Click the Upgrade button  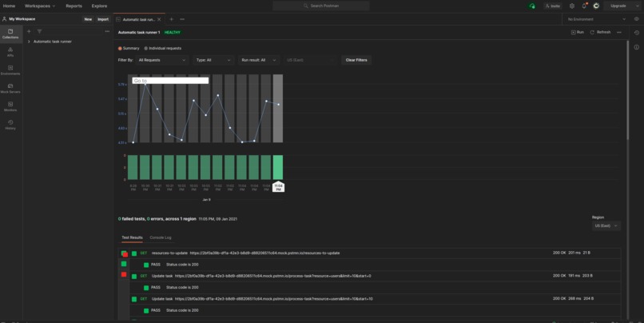point(618,6)
